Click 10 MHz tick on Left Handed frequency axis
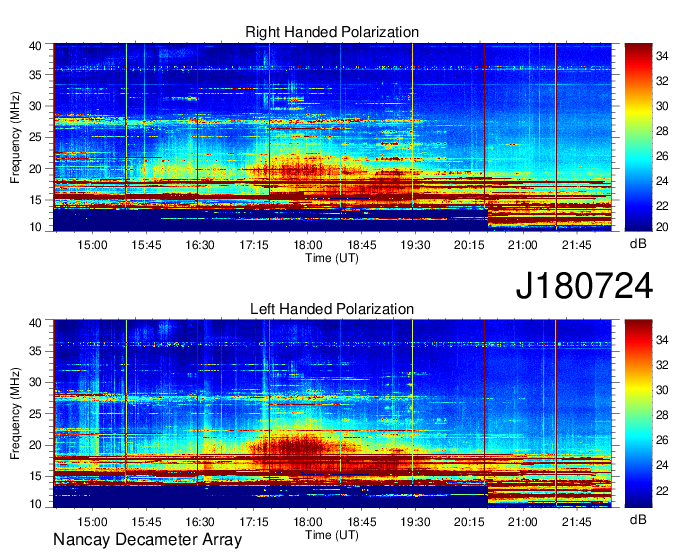This screenshot has width=680, height=552. (x=35, y=503)
